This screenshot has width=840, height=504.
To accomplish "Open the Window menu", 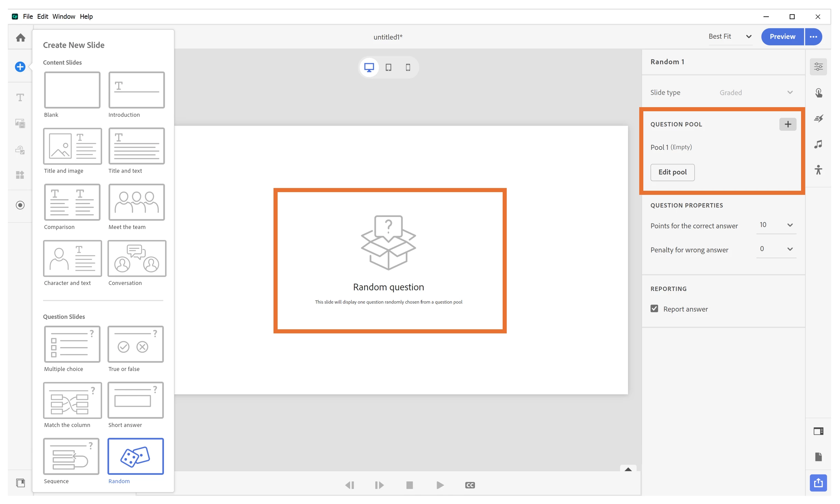I will 64,16.
